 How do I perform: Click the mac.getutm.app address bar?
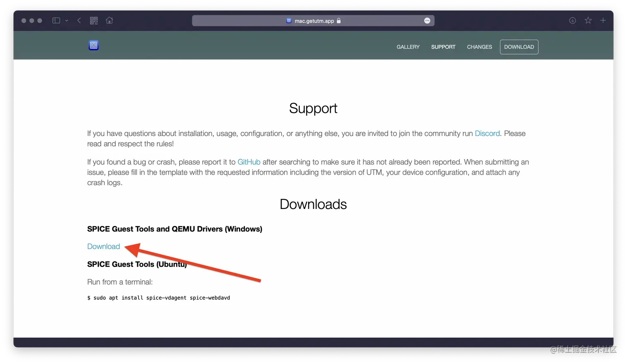pos(313,21)
